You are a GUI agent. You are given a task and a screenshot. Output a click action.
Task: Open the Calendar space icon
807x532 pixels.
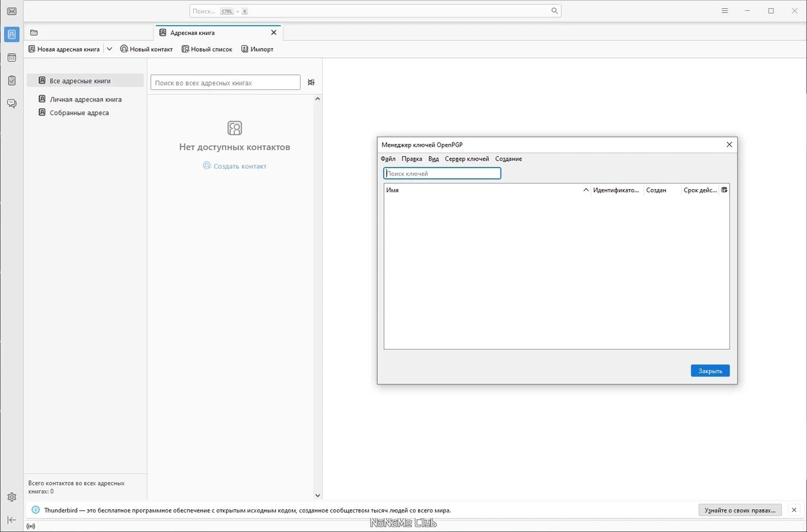11,58
